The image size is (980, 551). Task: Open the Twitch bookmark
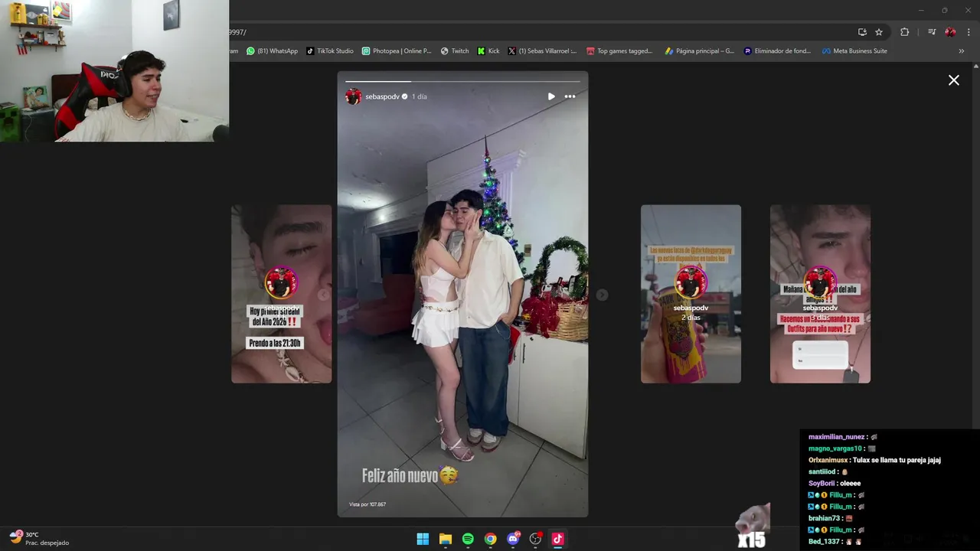click(455, 51)
